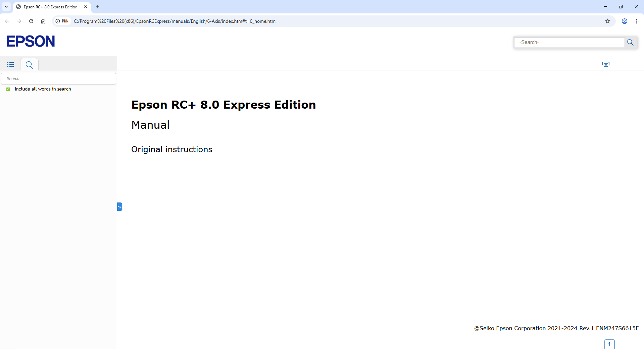Image resolution: width=644 pixels, height=349 pixels.
Task: Click the address bar URL
Action: coord(175,21)
